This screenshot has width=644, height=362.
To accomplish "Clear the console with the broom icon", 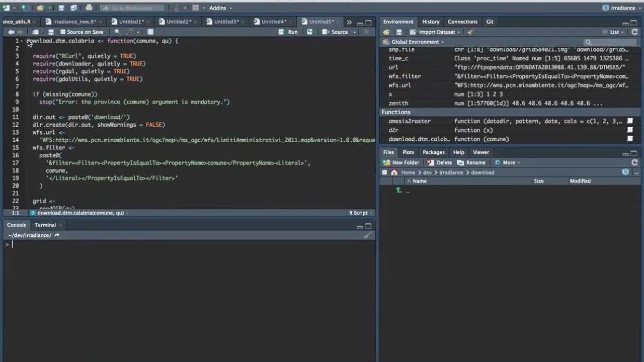I will [x=368, y=235].
